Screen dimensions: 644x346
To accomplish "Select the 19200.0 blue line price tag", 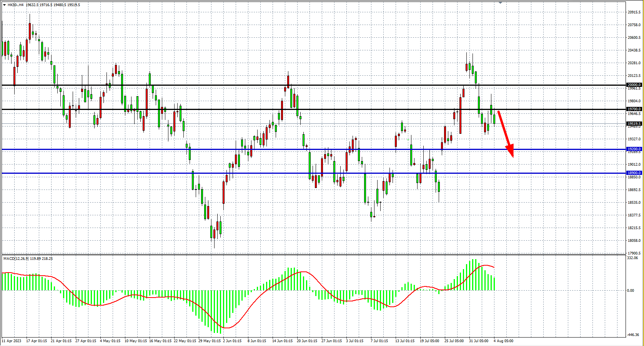I will coord(634,149).
